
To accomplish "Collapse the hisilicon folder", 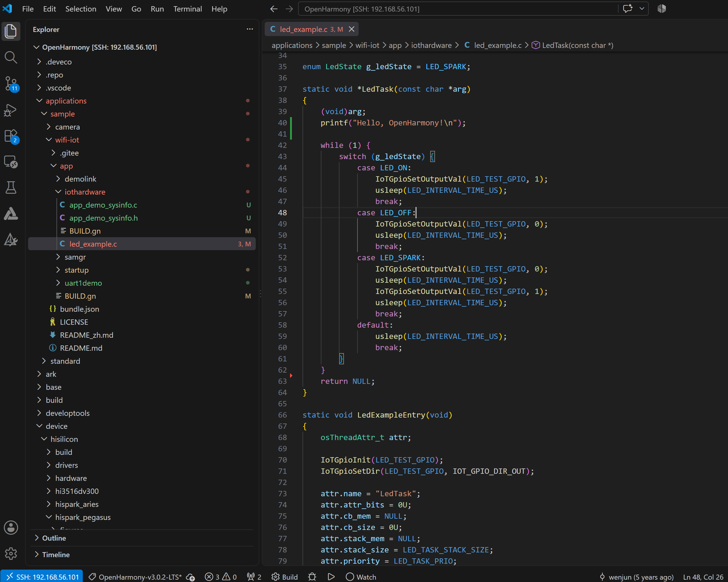I will coord(142,439).
